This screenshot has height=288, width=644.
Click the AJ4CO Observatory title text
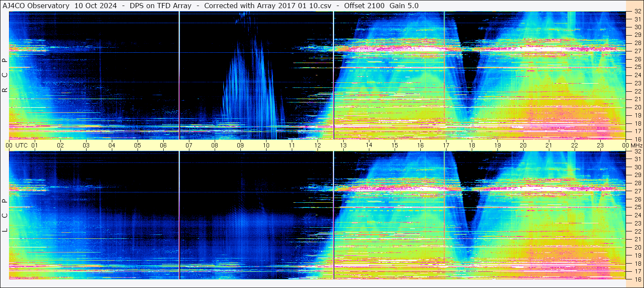click(x=36, y=6)
